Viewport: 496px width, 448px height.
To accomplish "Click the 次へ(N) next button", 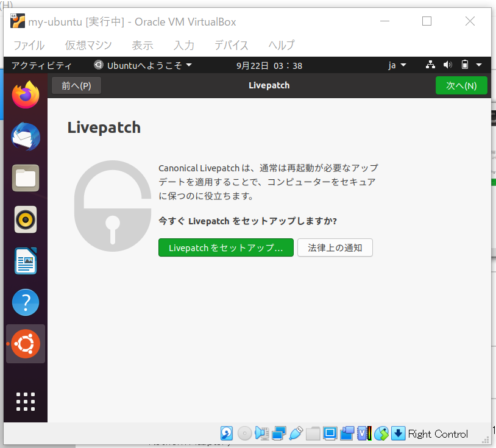I will (461, 85).
